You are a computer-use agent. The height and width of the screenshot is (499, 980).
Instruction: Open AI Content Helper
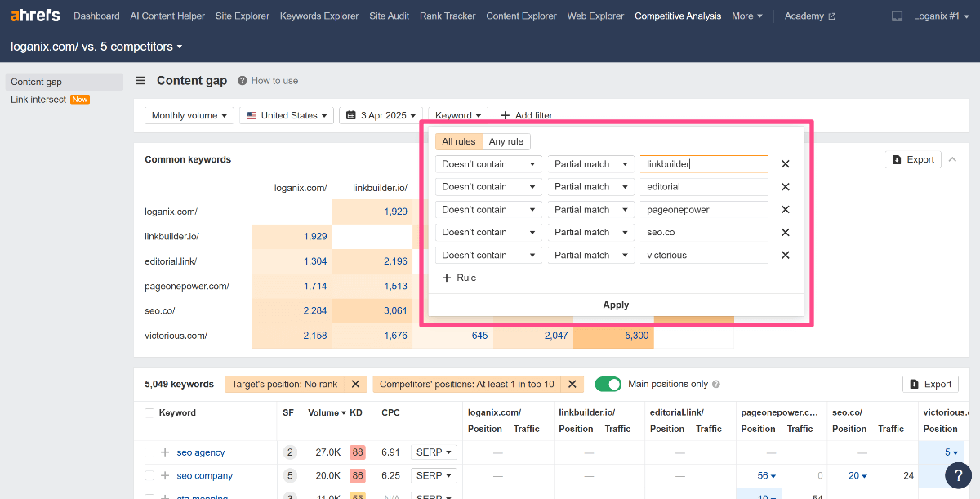167,16
